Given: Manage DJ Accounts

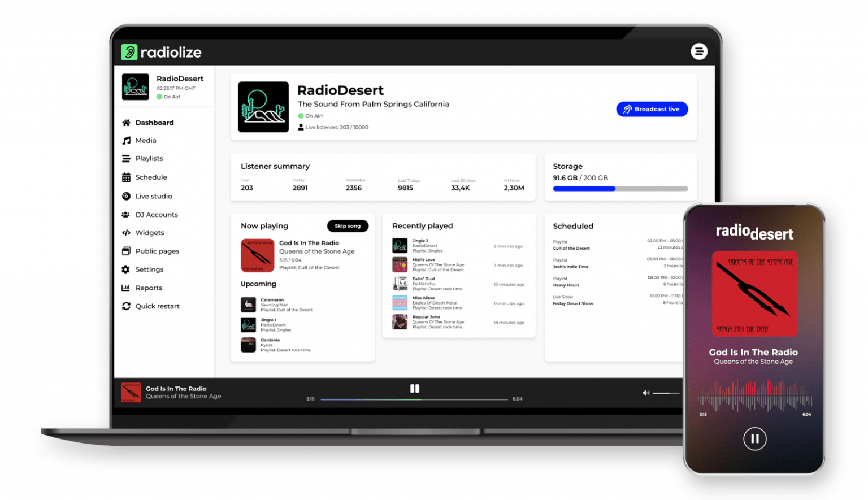Looking at the screenshot, I should [x=157, y=215].
